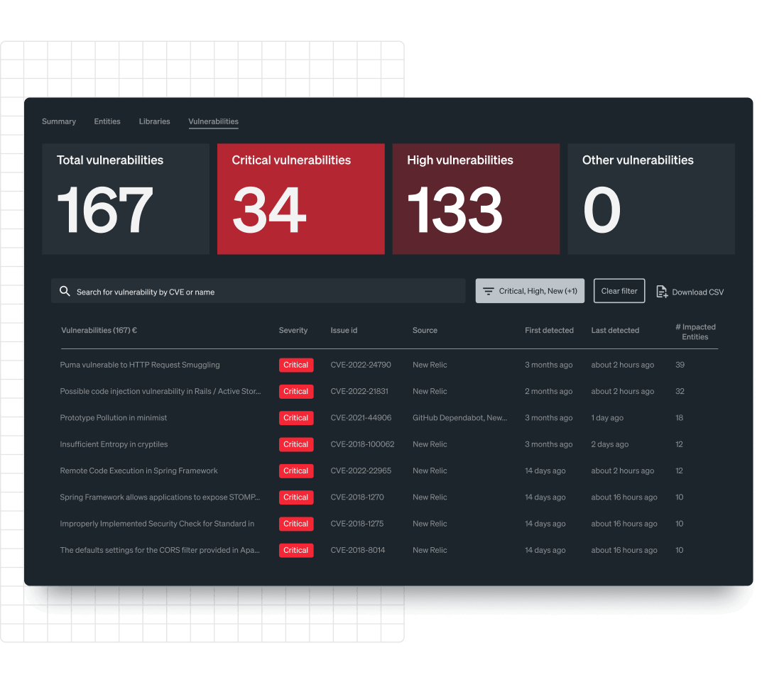Sort by First detected column header
Viewport: 784px width, 682px height.
pos(549,330)
